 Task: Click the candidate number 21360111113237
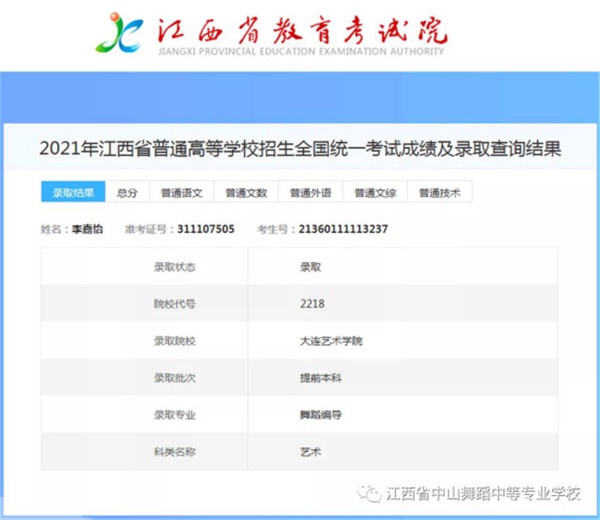click(x=343, y=229)
